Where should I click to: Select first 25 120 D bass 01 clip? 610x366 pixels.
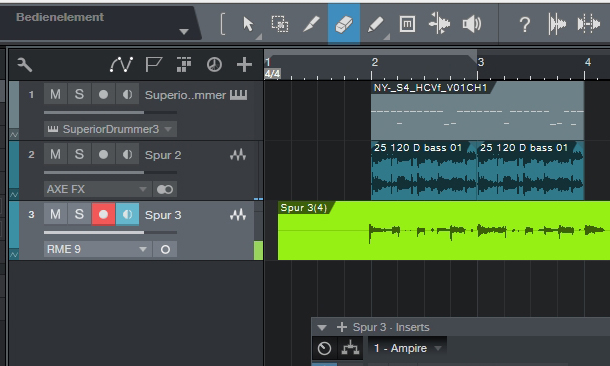[x=424, y=170]
